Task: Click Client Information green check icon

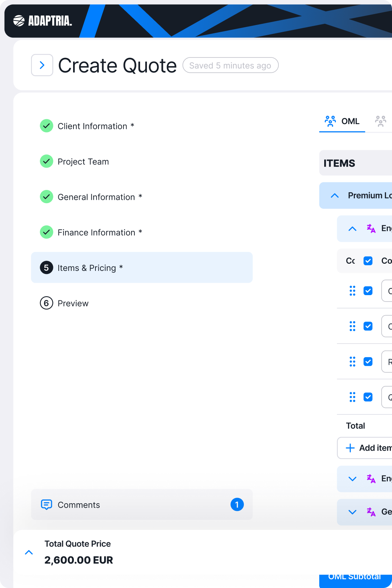Action: point(46,126)
